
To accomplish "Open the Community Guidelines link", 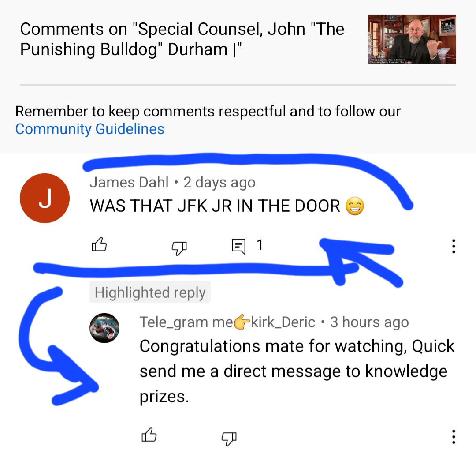I will (90, 129).
